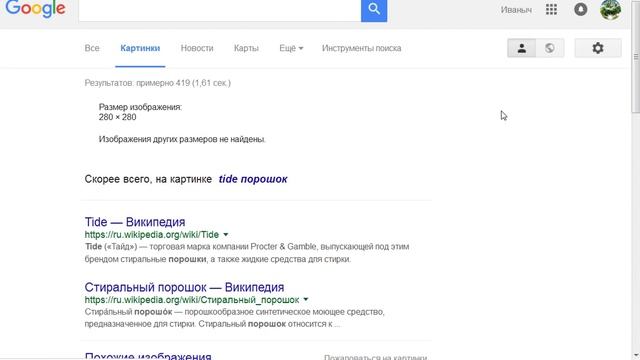Switch to global results globe icon

click(x=550, y=48)
